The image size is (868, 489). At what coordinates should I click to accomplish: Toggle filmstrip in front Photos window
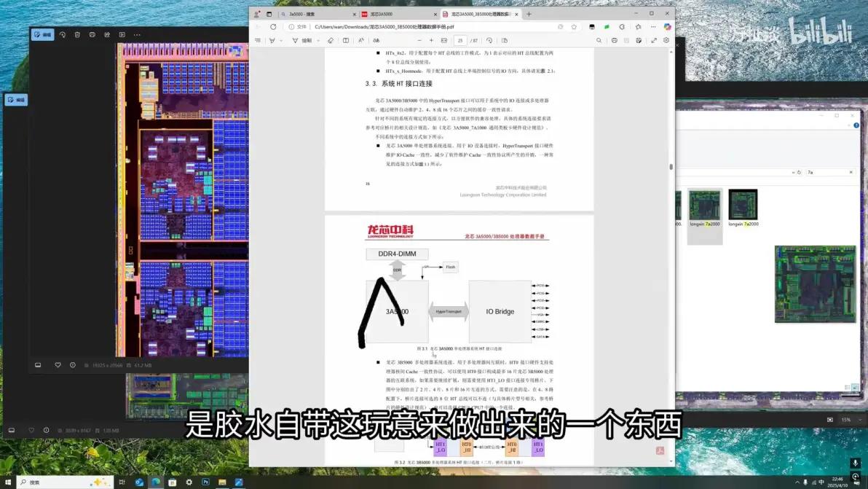click(x=38, y=365)
